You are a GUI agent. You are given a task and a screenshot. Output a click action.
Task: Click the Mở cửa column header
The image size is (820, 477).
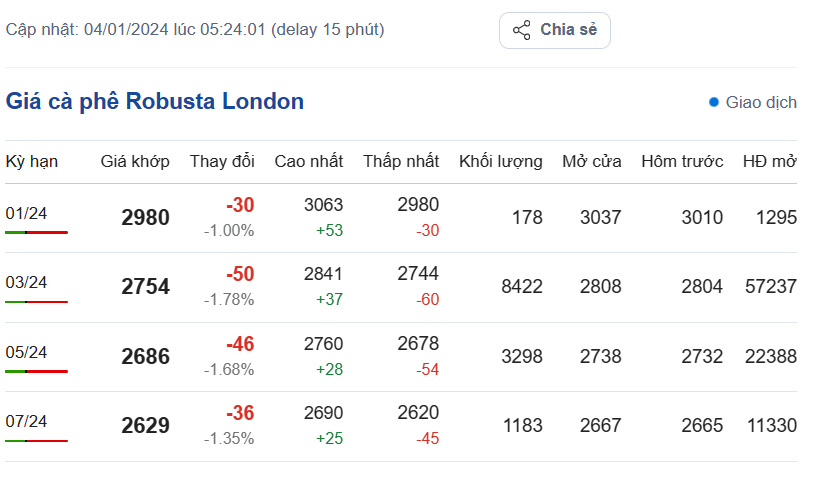[x=592, y=161]
